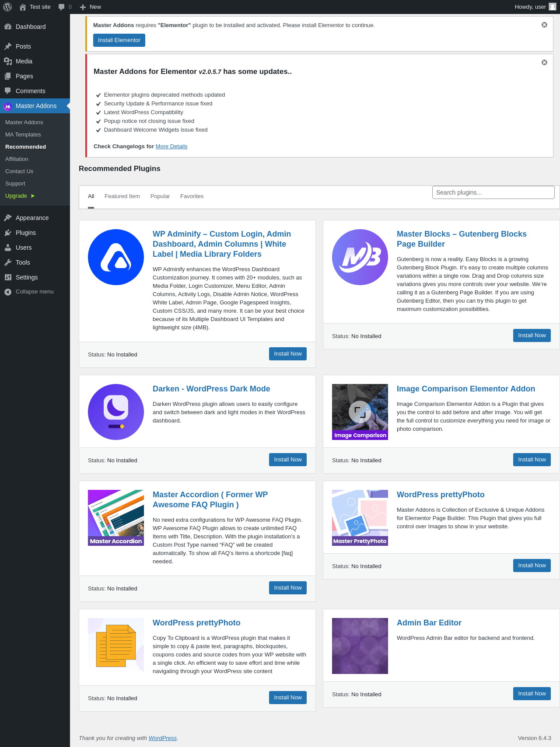Viewport: 560px width, 747px height.
Task: Open the user avatar next to Howdy, user
Action: [x=553, y=7]
